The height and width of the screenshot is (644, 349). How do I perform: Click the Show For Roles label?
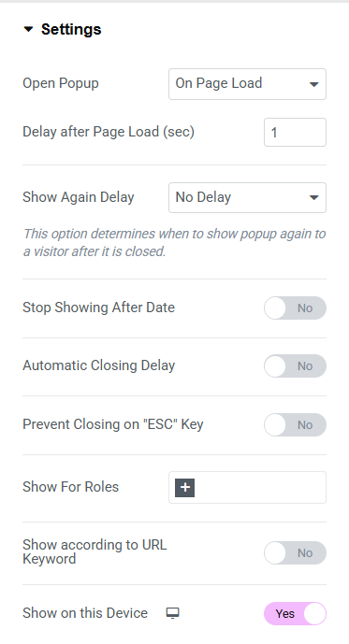point(70,487)
